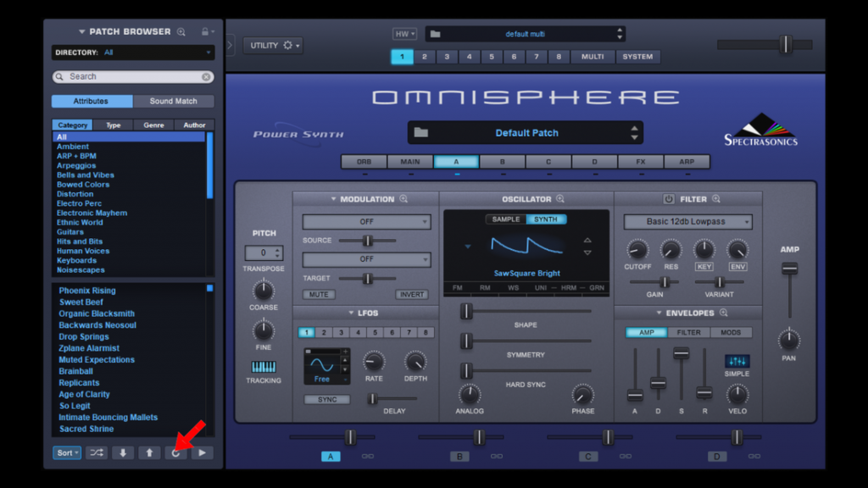
Task: Open the FX tab
Action: (641, 162)
